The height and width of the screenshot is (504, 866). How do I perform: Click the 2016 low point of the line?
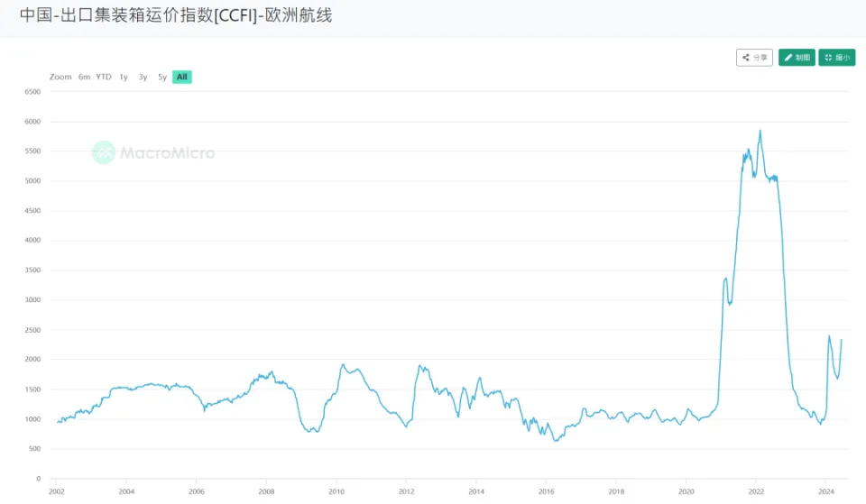557,440
